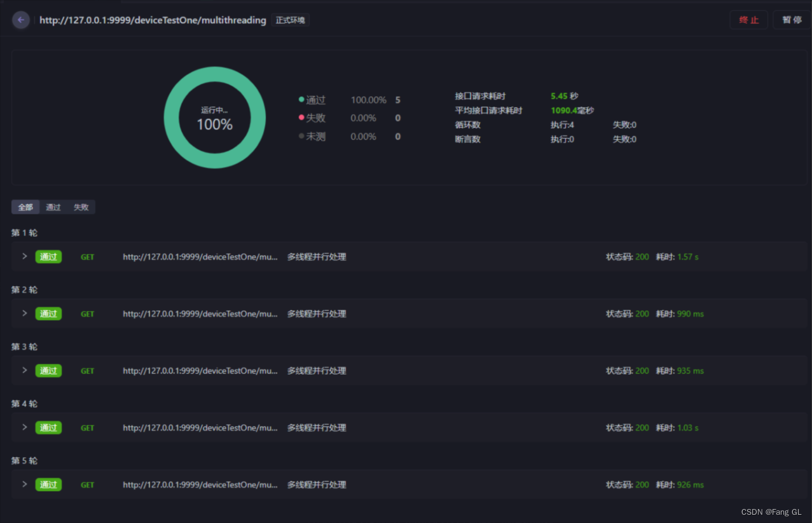Click the GET method label in round 4
This screenshot has height=523, width=812.
87,428
